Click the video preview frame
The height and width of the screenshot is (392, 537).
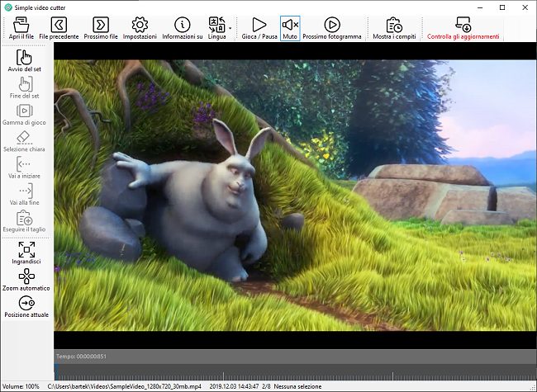click(x=295, y=196)
